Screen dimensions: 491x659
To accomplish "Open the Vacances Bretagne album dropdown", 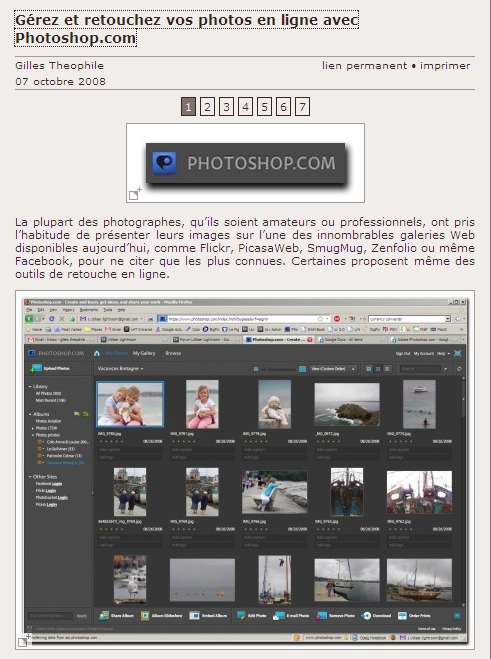I will (x=121, y=369).
